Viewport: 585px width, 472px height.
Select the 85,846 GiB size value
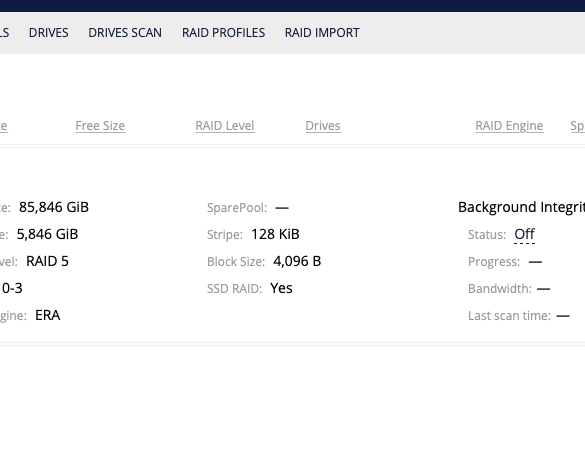tap(54, 207)
